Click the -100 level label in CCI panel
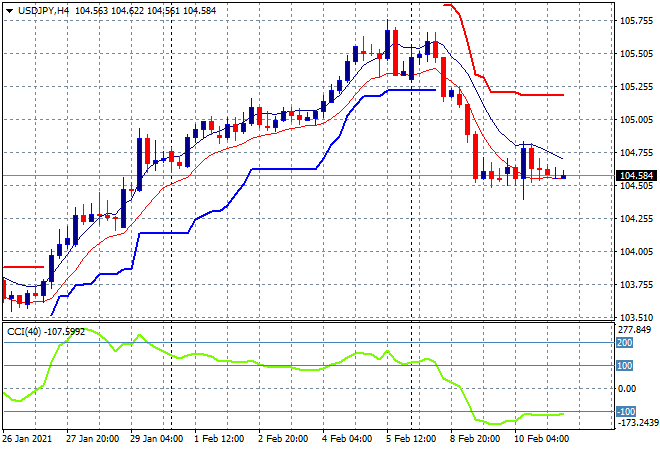Image resolution: width=660 pixels, height=450 pixels. click(x=626, y=411)
